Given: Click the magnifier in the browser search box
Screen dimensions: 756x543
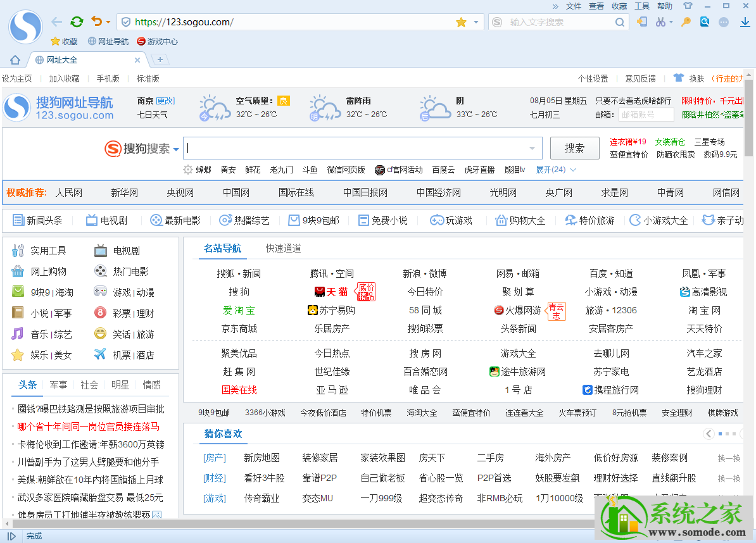Looking at the screenshot, I should [620, 22].
